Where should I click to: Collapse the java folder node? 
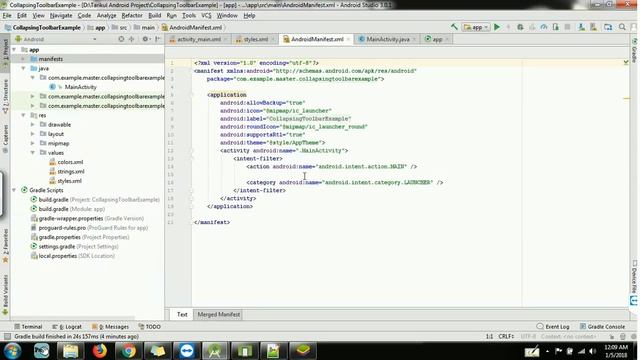coord(24,68)
